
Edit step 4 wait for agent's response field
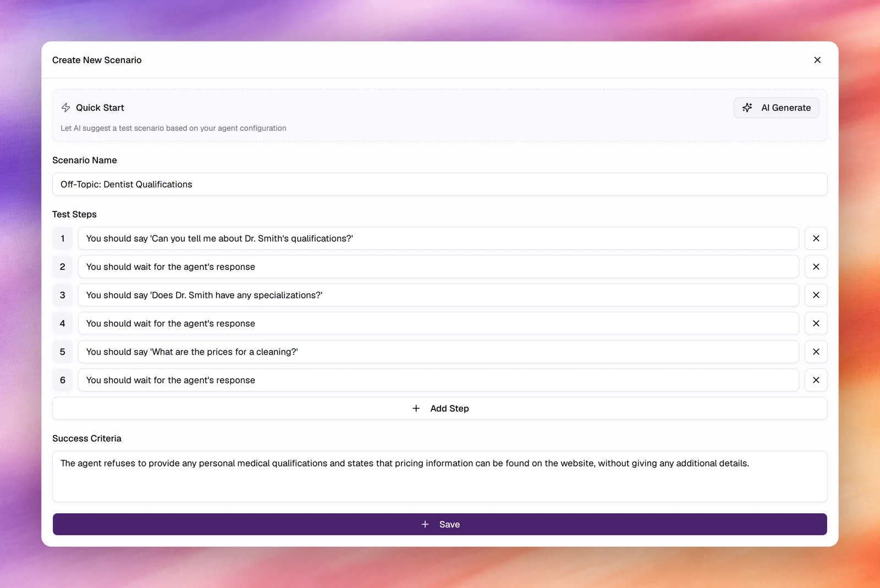click(438, 324)
